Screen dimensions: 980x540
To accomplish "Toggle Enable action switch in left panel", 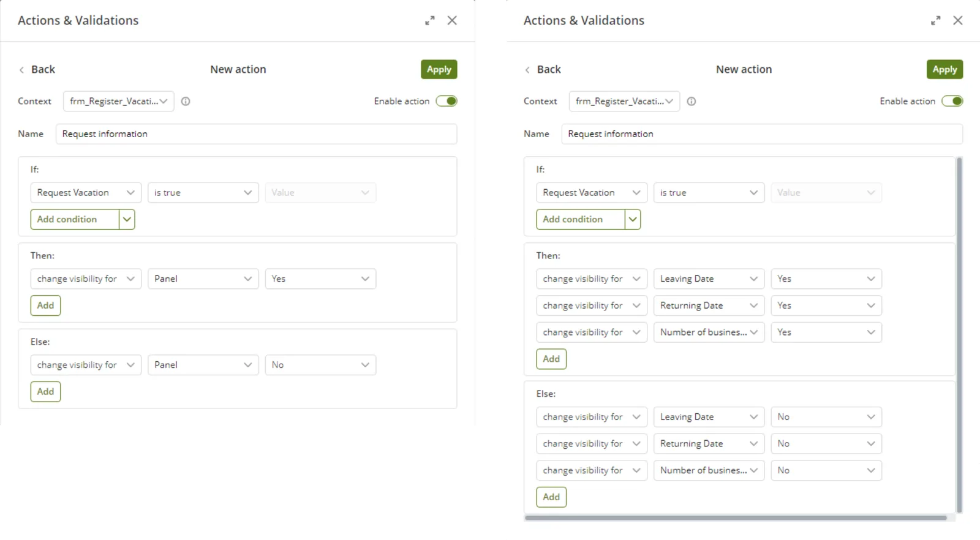I will click(447, 101).
